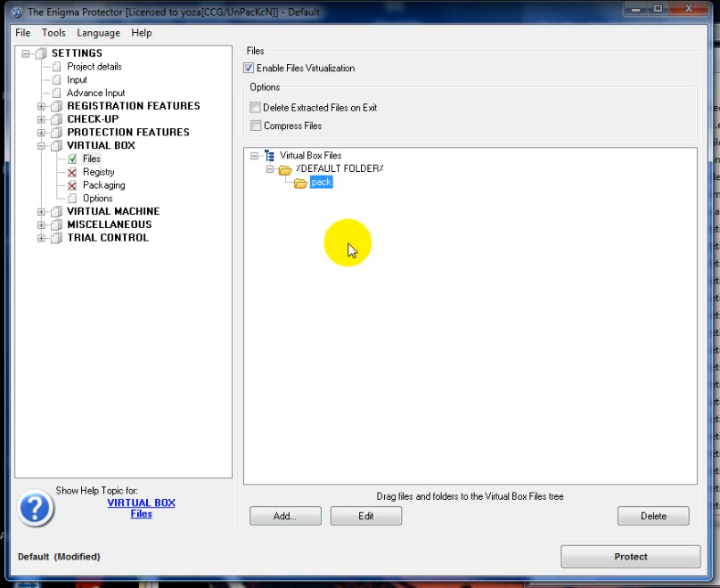The image size is (720, 588).
Task: Click the page icon beside Advance Input
Action: click(56, 94)
